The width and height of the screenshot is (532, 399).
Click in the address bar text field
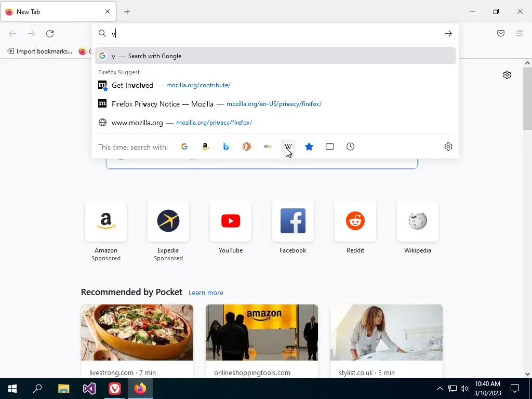[275, 34]
